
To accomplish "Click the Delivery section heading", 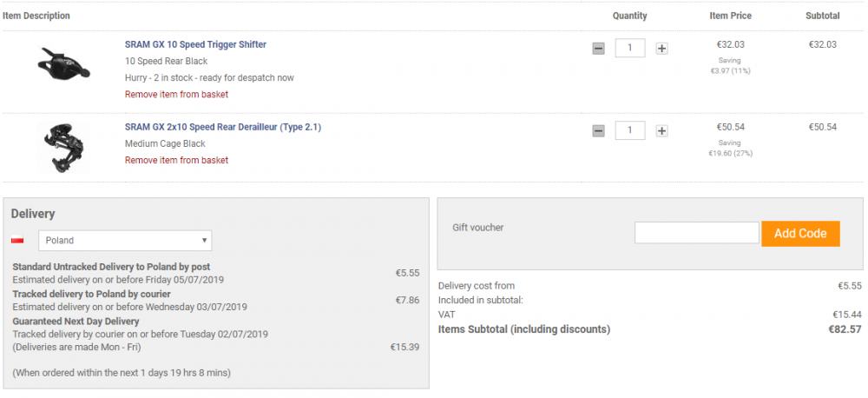I will click(33, 214).
